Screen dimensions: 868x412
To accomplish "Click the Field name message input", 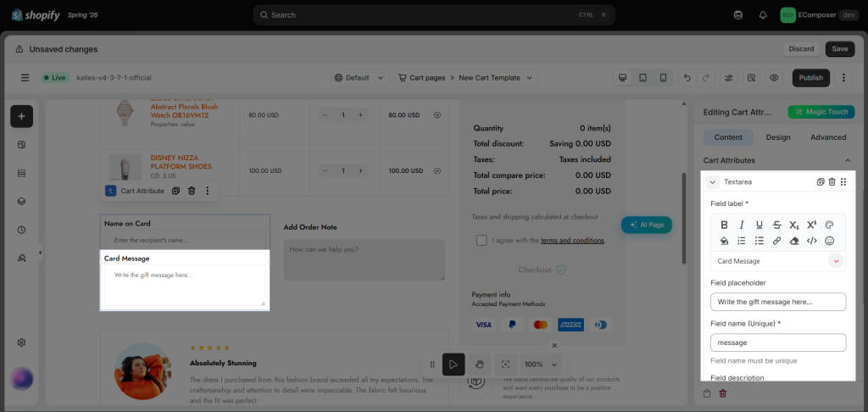I will coord(778,342).
